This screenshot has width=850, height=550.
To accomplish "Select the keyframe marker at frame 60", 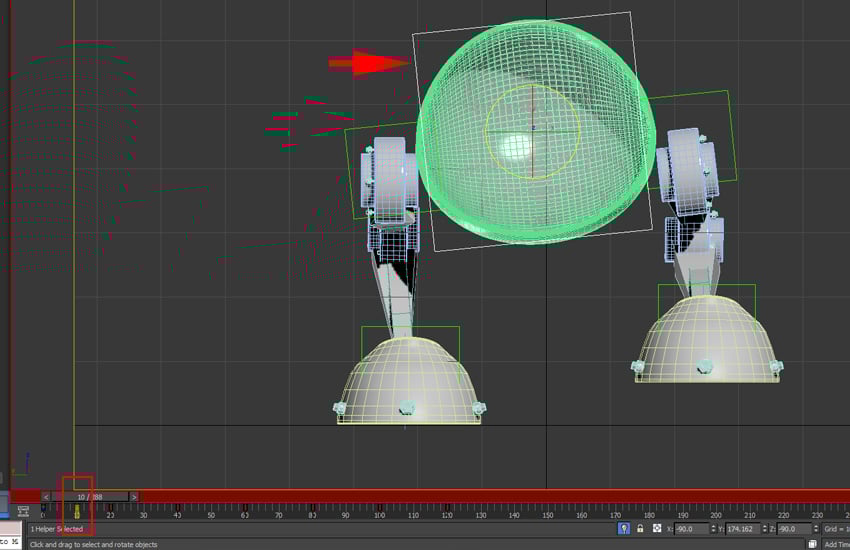I will 246,512.
